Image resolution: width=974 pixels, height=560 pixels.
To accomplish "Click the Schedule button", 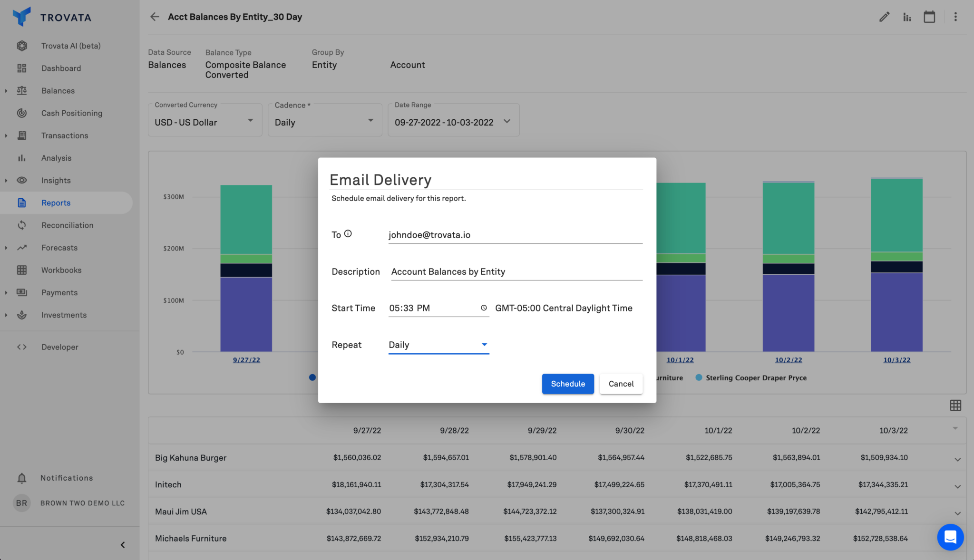I will [568, 384].
